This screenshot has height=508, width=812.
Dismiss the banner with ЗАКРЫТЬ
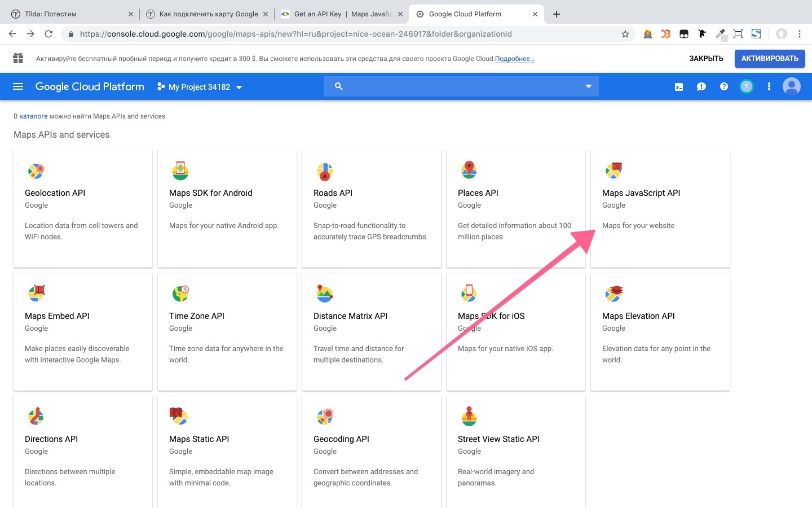(x=706, y=59)
